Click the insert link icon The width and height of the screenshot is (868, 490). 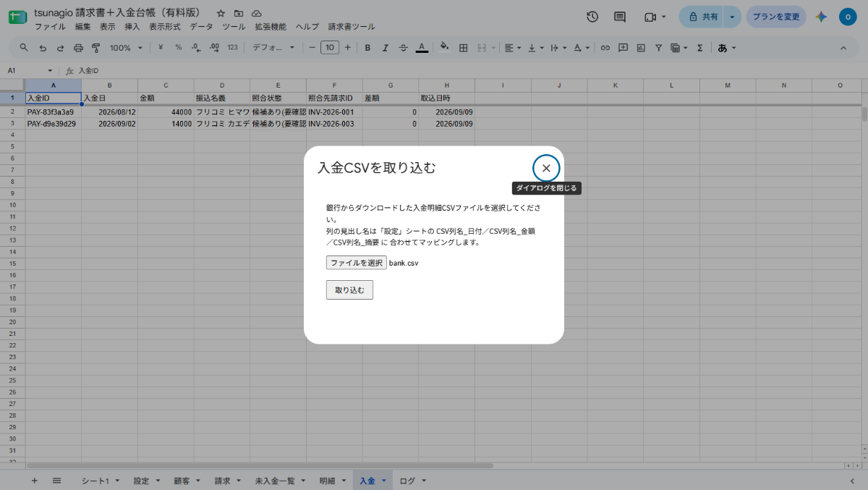click(605, 48)
